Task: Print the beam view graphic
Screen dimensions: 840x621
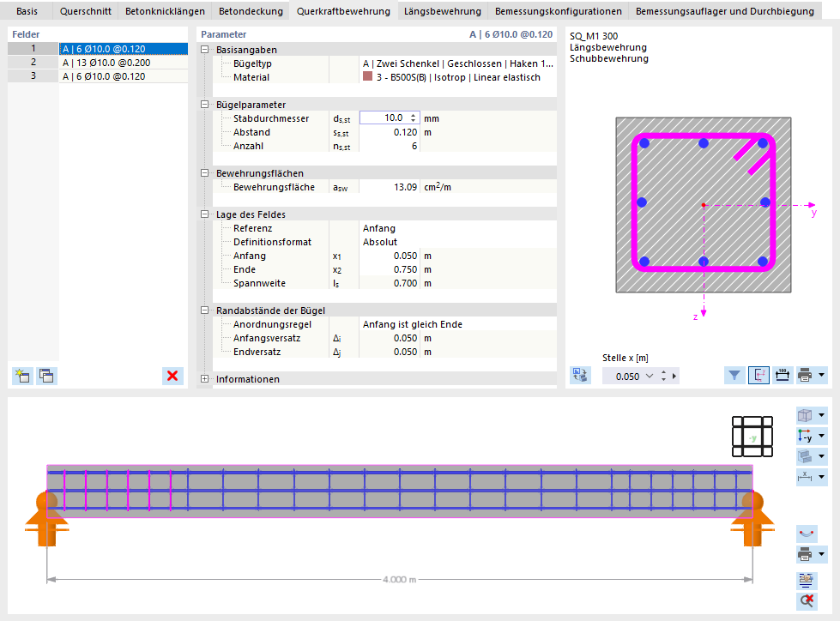Action: [805, 554]
